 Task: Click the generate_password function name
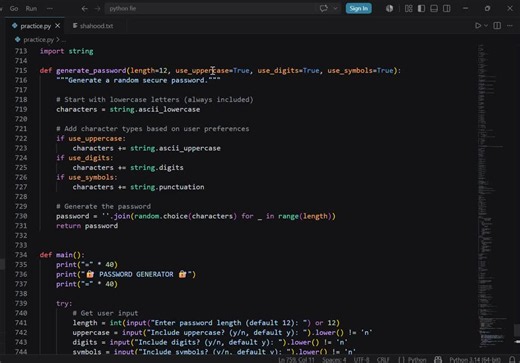(91, 70)
